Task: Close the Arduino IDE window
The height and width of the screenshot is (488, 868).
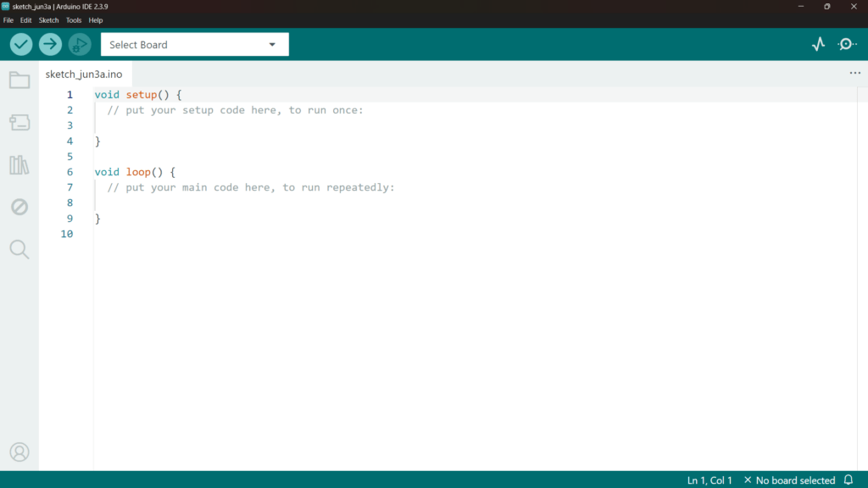Action: [854, 6]
